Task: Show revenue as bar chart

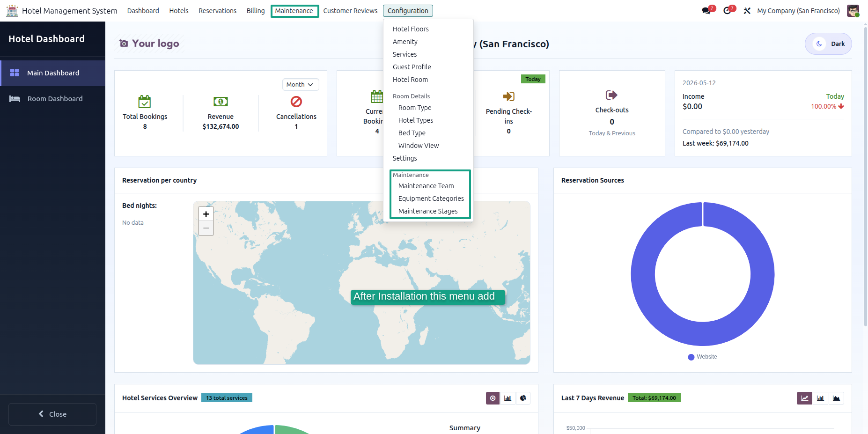Action: [x=820, y=398]
